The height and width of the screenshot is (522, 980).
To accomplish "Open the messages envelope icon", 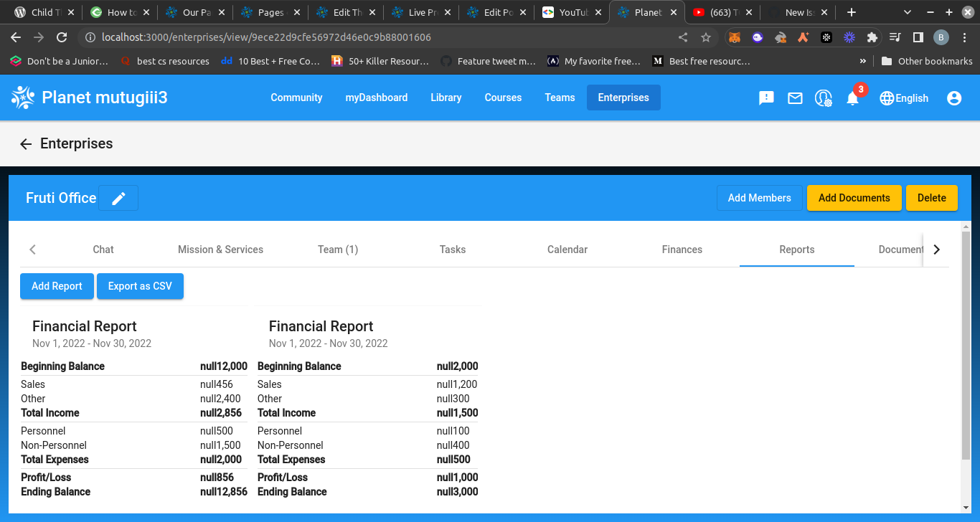I will pyautogui.click(x=794, y=98).
